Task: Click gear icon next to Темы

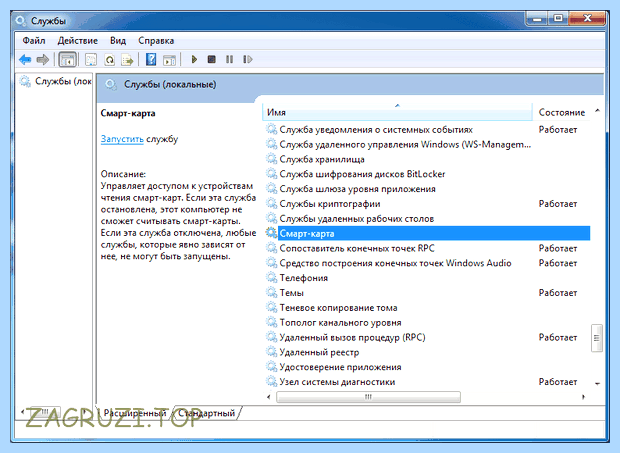Action: coord(271,293)
